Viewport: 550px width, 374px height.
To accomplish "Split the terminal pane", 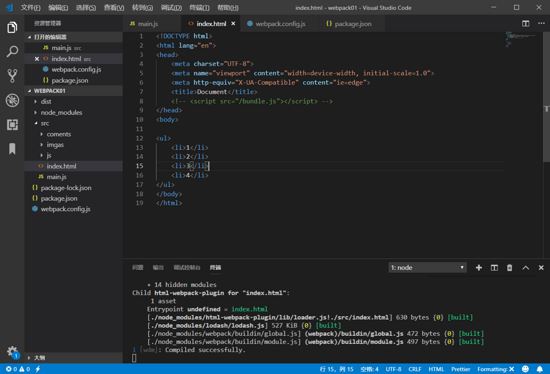I will tap(494, 268).
